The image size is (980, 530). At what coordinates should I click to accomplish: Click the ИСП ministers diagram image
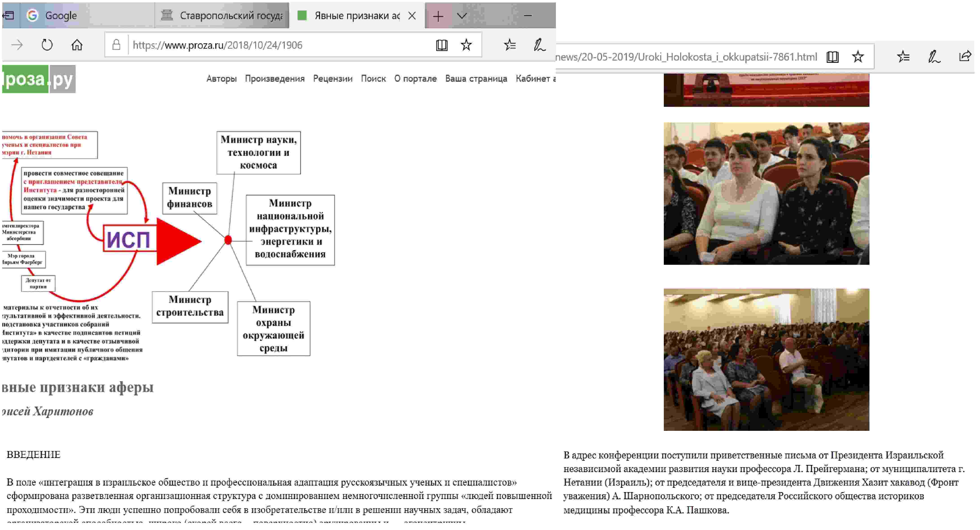click(x=168, y=247)
